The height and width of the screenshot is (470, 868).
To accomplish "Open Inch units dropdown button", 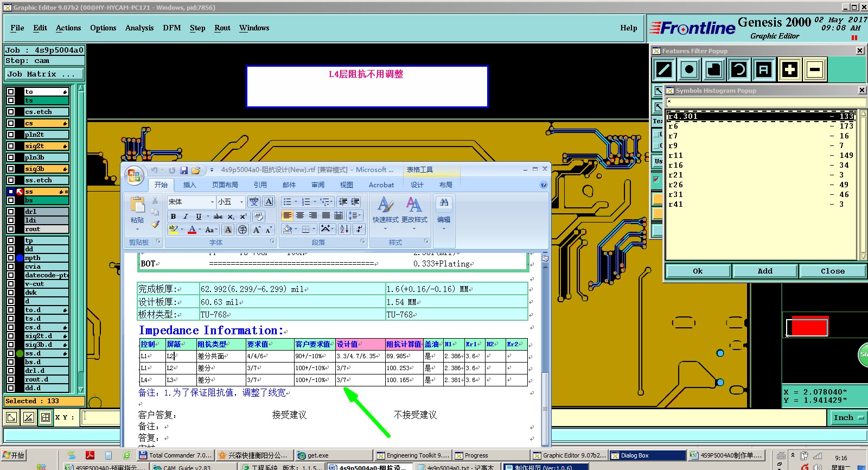I will (849, 417).
